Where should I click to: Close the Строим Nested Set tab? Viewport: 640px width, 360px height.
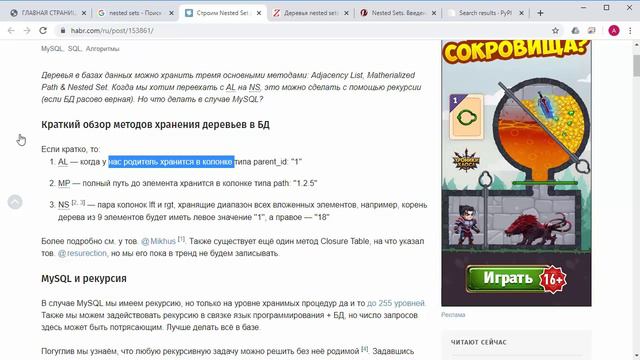pos(259,13)
